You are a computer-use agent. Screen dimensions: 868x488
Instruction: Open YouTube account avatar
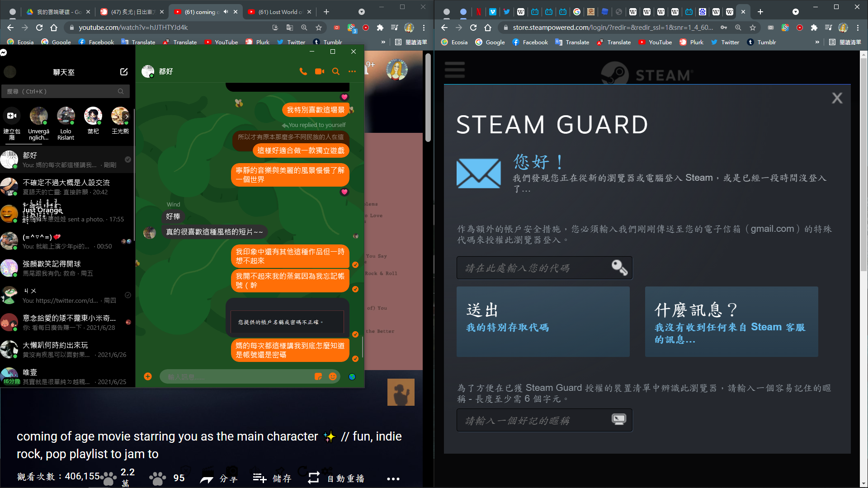[x=396, y=70]
